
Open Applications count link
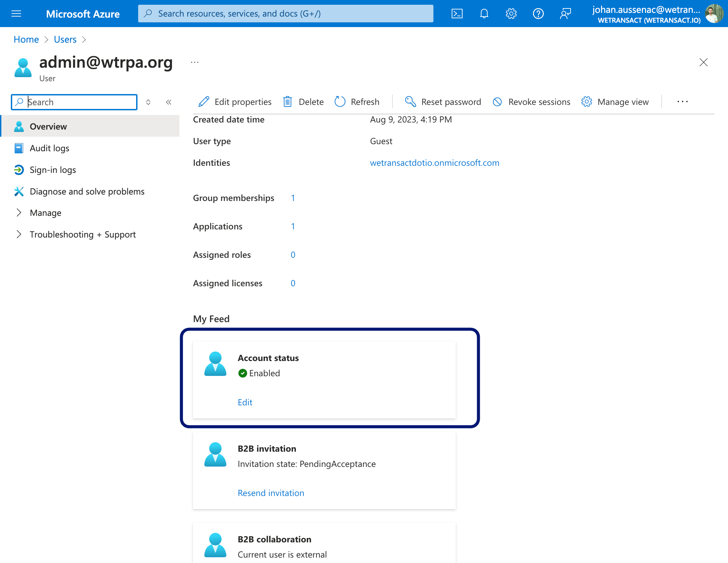click(x=293, y=226)
